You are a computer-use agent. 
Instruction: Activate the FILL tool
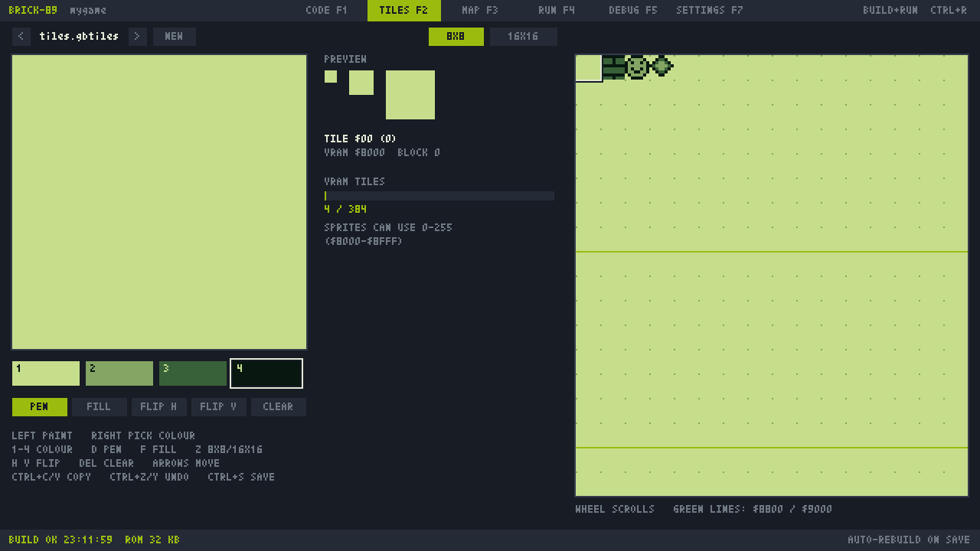[x=99, y=406]
